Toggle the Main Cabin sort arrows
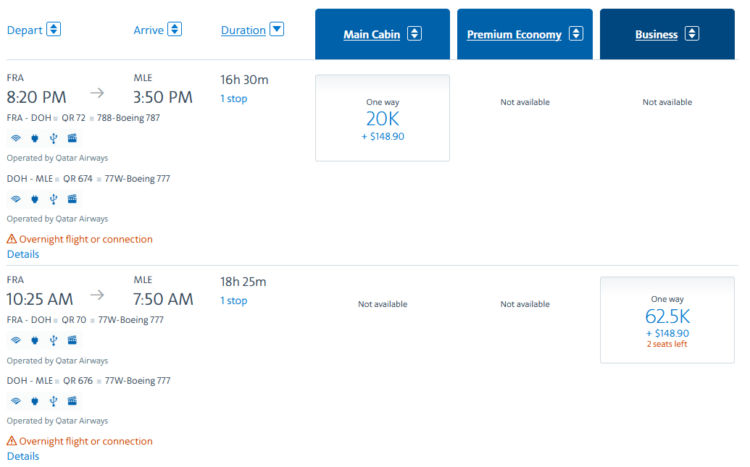Screen dimensions: 750x467 (414, 34)
